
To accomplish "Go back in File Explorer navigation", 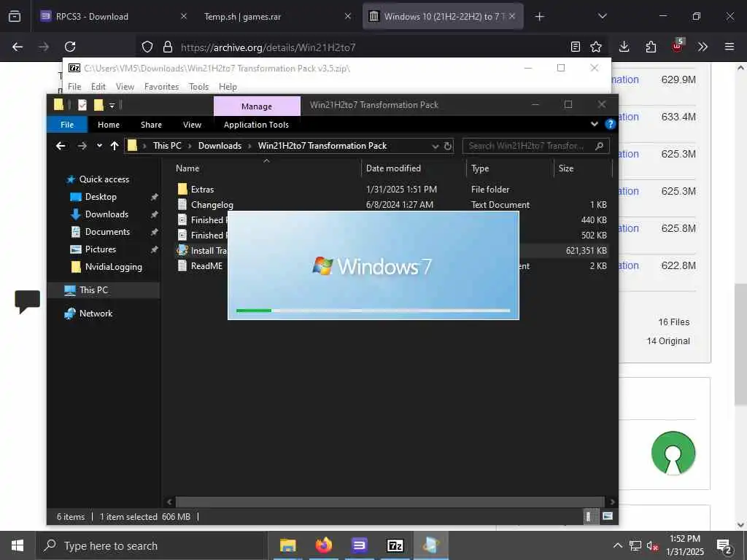I will click(x=61, y=146).
